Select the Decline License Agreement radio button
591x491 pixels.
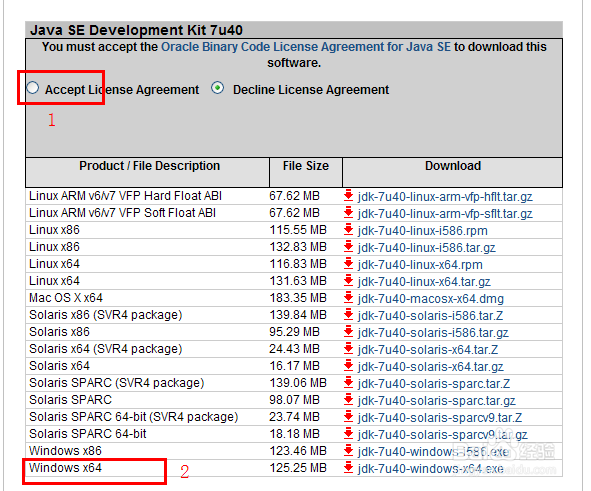click(x=217, y=88)
